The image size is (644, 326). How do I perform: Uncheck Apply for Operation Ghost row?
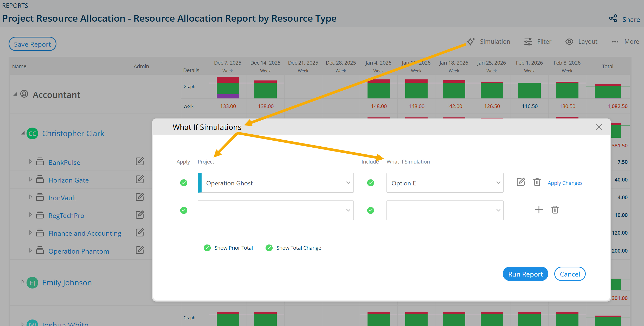pyautogui.click(x=184, y=183)
